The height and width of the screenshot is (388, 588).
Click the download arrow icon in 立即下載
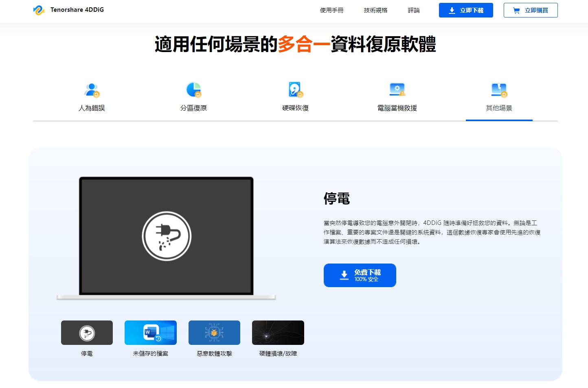452,11
